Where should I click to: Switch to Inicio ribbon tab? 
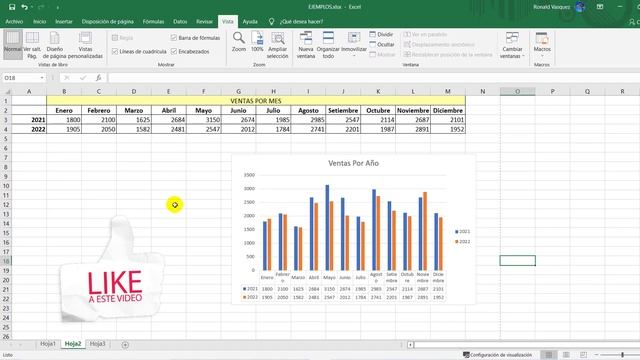(40, 22)
